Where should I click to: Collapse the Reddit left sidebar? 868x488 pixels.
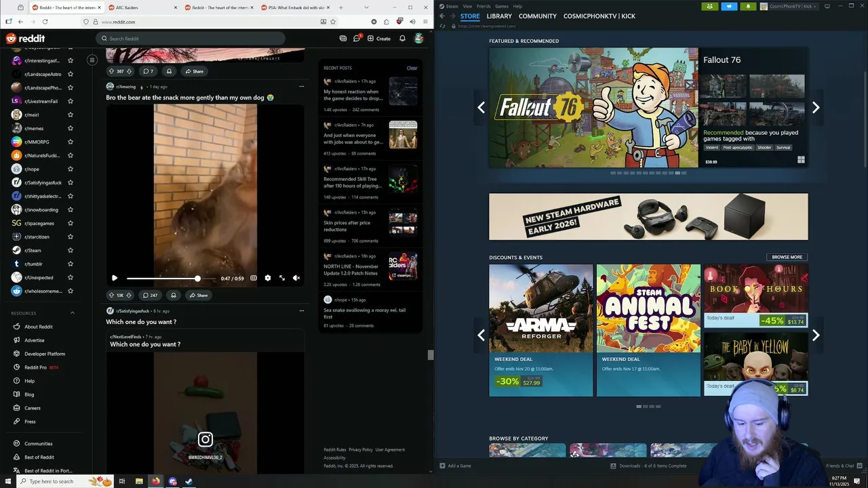[92, 60]
